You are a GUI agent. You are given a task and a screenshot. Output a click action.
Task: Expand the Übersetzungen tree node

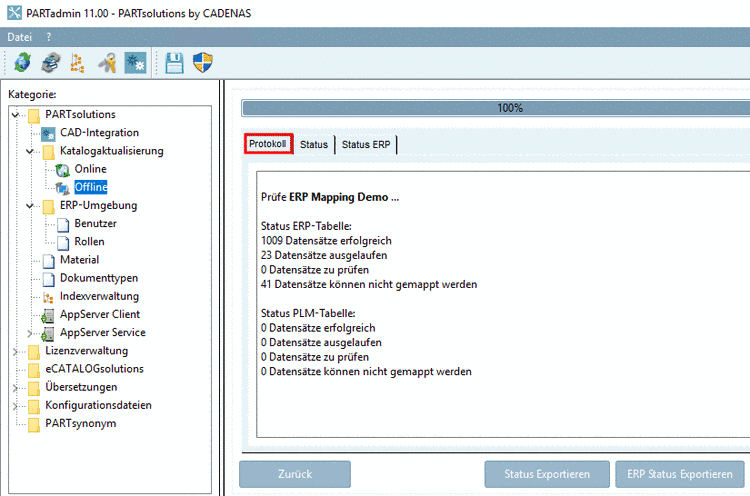[15, 387]
